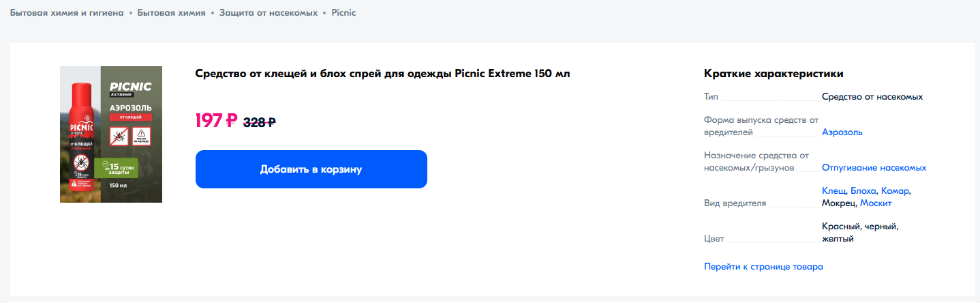Click the Краткие характеристики heading

774,74
